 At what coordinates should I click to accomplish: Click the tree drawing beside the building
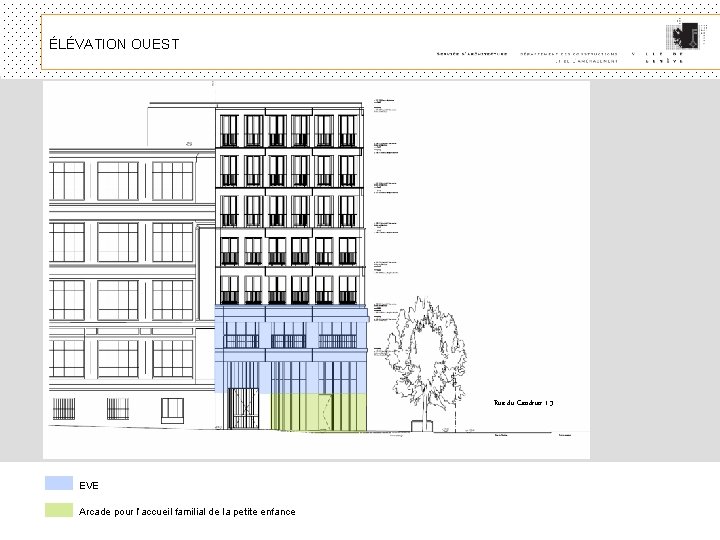425,363
